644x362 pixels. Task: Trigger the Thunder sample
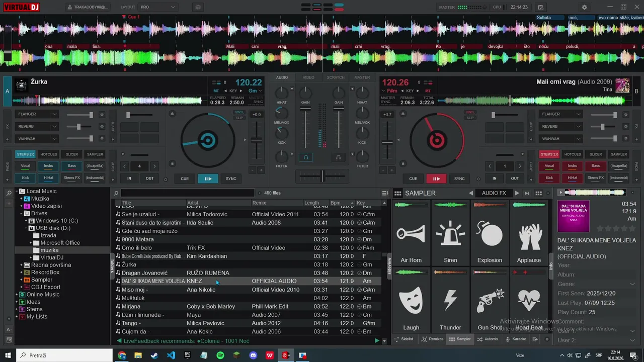[x=450, y=301]
